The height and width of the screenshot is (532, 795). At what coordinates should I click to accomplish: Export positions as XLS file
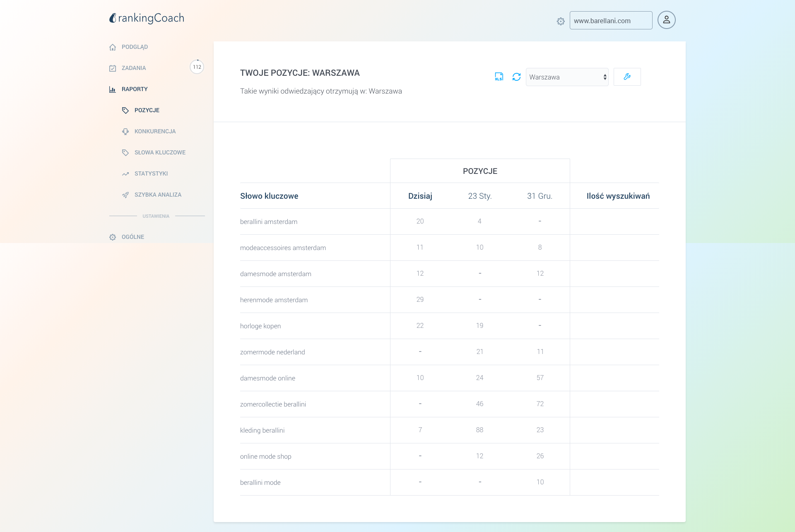[x=499, y=77]
